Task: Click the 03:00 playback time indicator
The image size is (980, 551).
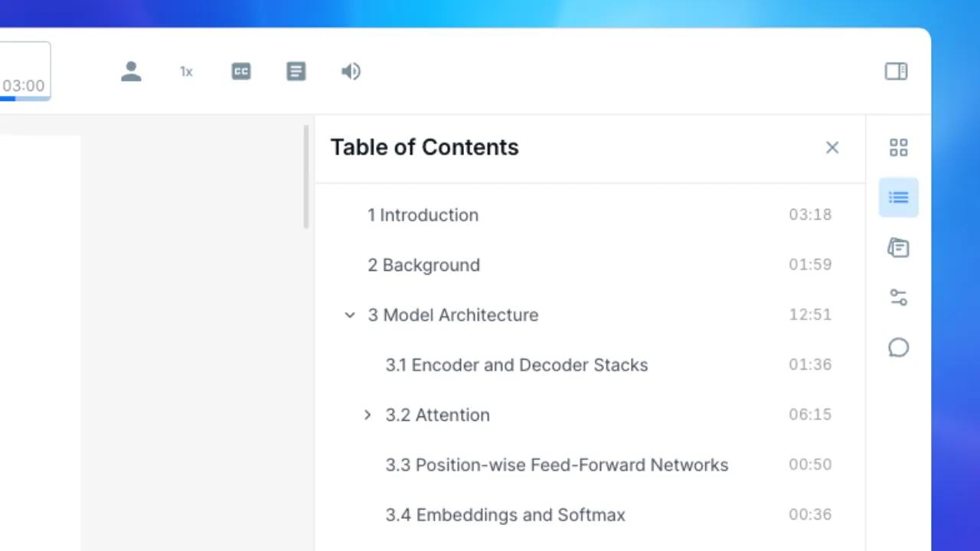Action: [23, 86]
